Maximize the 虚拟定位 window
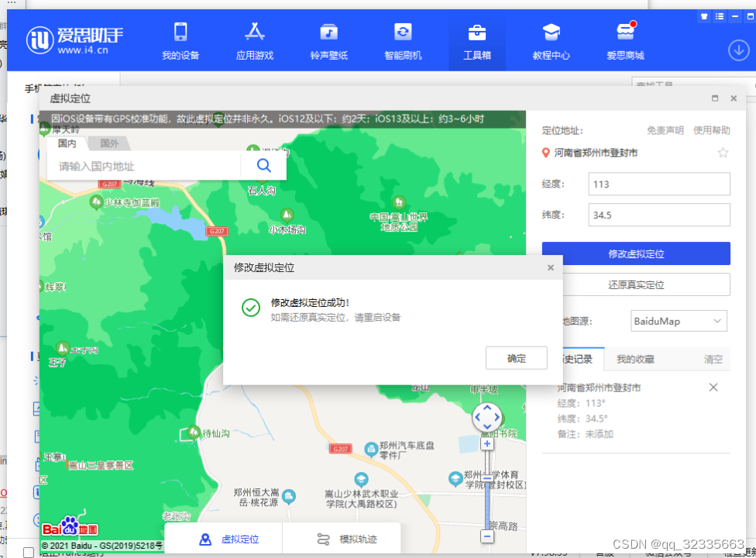The image size is (756, 558). pos(714,98)
